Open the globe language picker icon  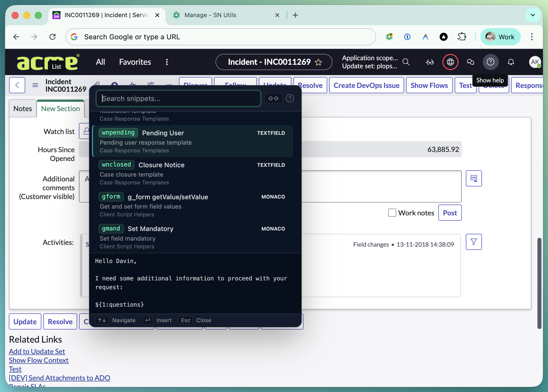(x=450, y=62)
